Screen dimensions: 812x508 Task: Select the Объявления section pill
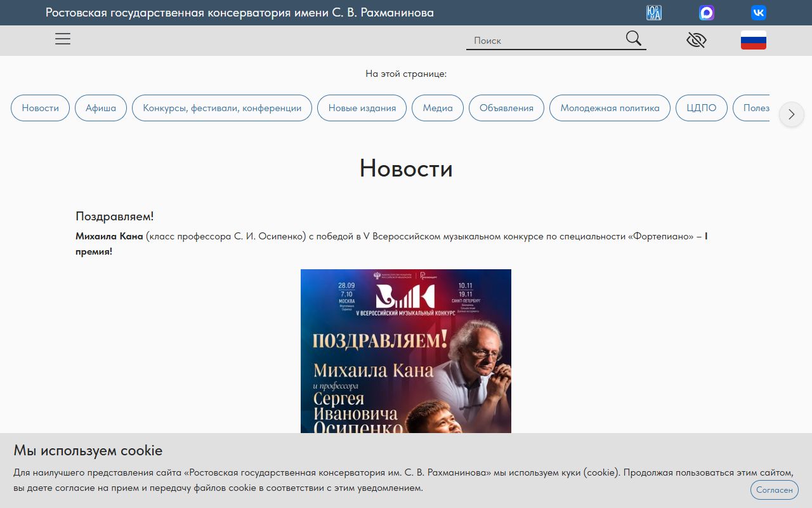pos(506,108)
